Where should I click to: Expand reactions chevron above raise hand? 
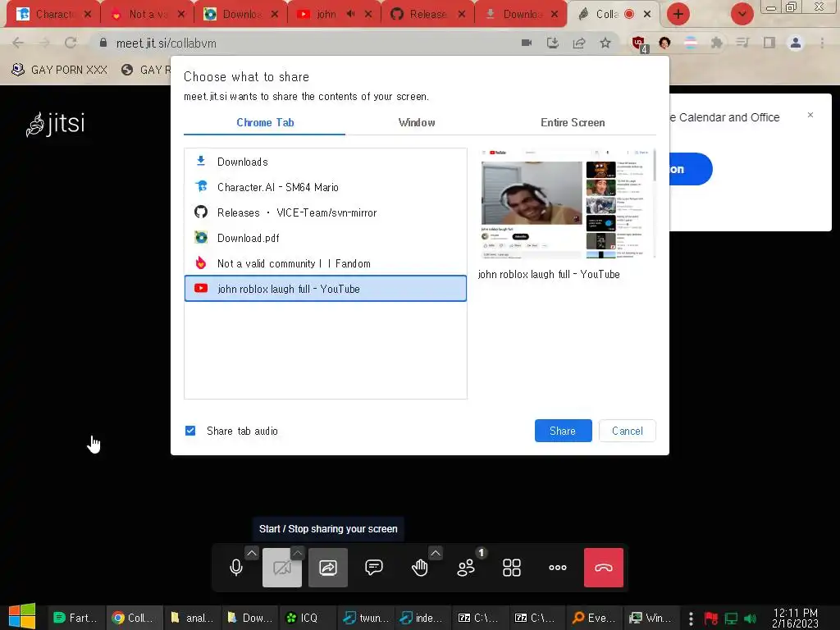pos(436,552)
